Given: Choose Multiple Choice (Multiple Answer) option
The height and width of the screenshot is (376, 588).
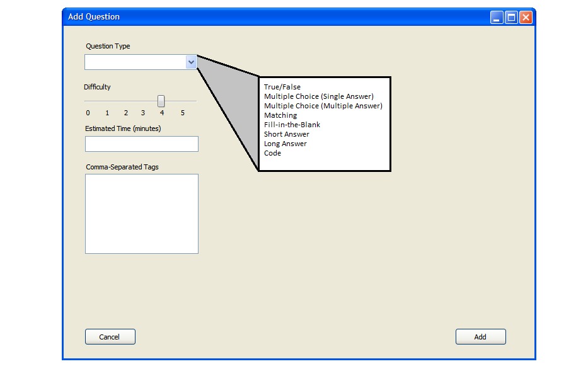Looking at the screenshot, I should tap(323, 106).
